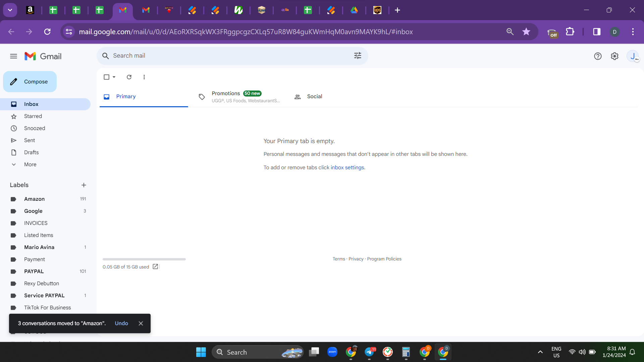Open the Gmail main menu hamburger icon
644x362 pixels.
13,56
